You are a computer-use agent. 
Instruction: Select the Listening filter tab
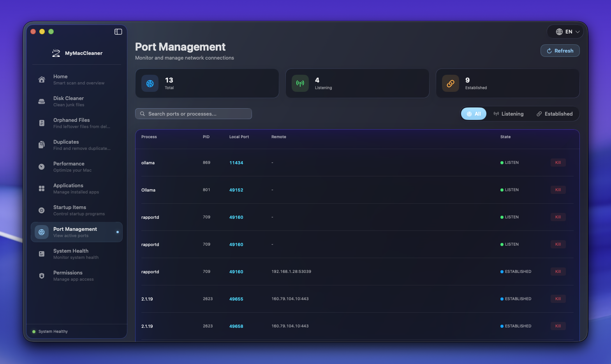(508, 114)
